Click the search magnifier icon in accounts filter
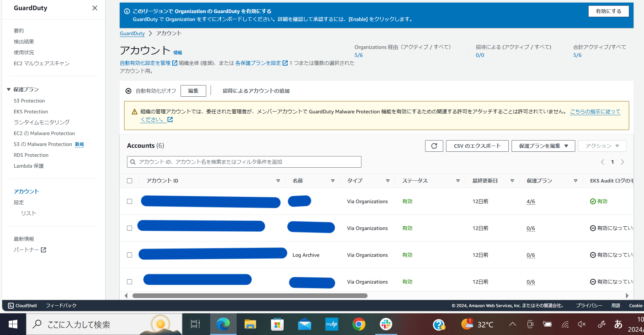Screen dimensions: 644x335 (133, 162)
